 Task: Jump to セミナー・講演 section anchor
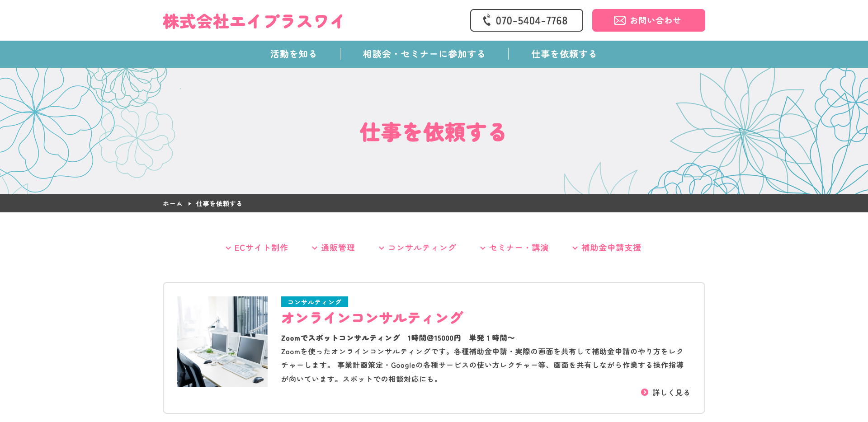point(519,248)
